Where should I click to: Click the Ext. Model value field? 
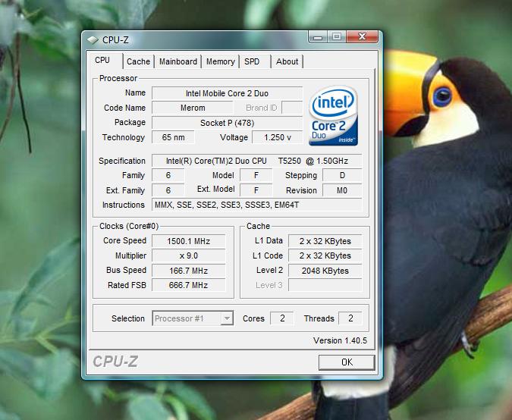[256, 190]
